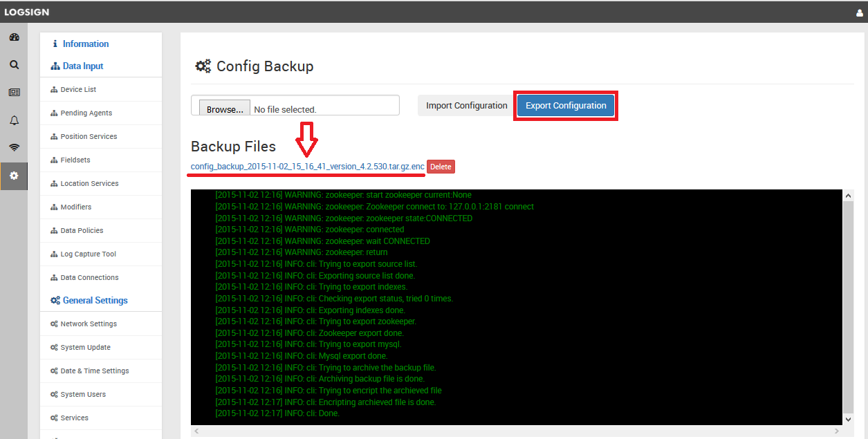Image resolution: width=868 pixels, height=439 pixels.
Task: Click the log scrollbar up arrow
Action: click(849, 196)
